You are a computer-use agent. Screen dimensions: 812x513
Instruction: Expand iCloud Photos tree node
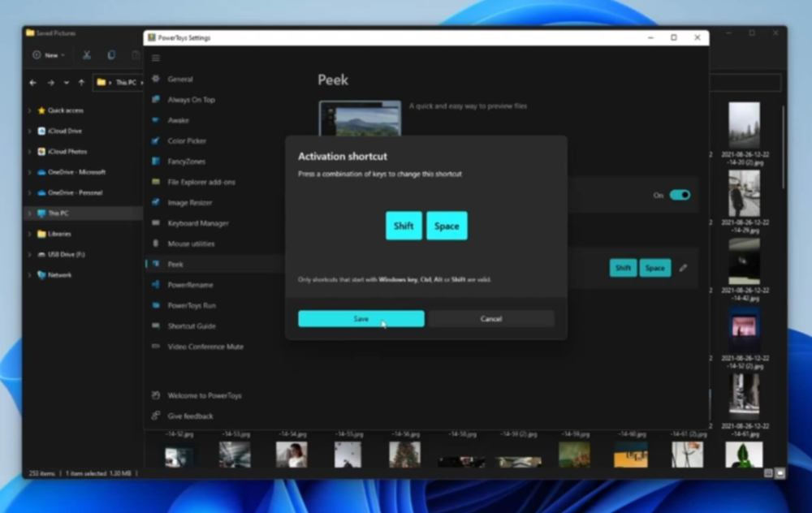[29, 152]
